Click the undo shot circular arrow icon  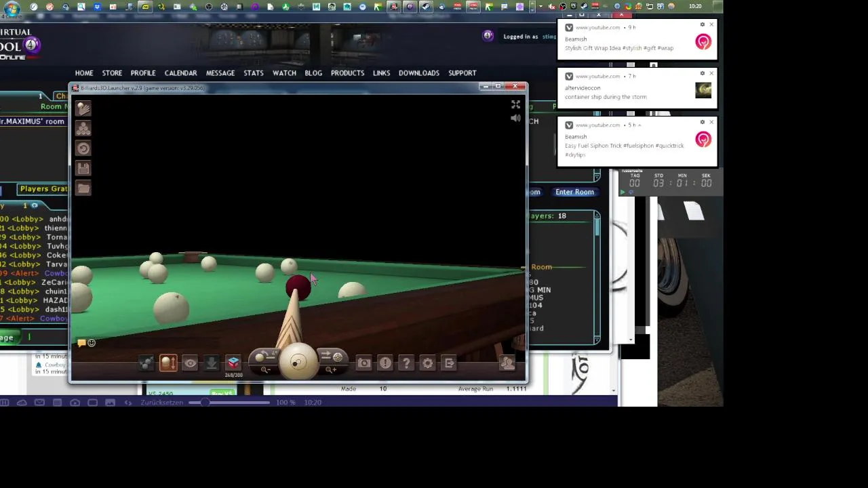pyautogui.click(x=83, y=148)
